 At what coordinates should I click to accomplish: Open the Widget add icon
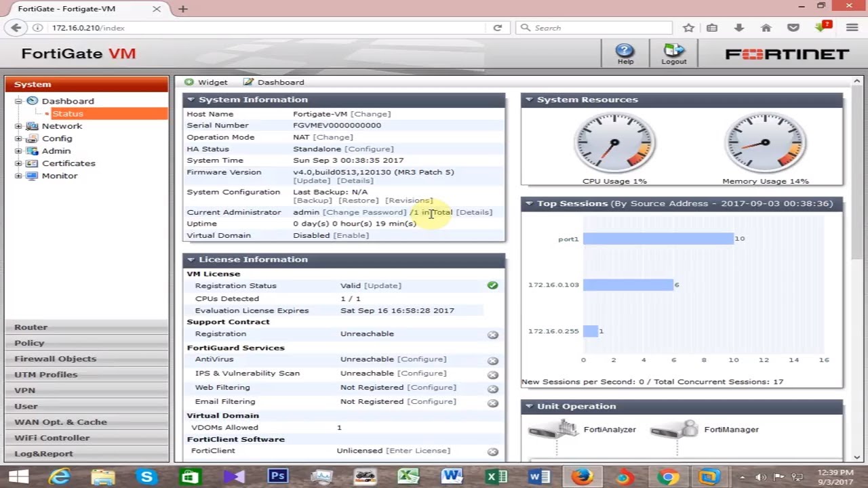[x=189, y=82]
